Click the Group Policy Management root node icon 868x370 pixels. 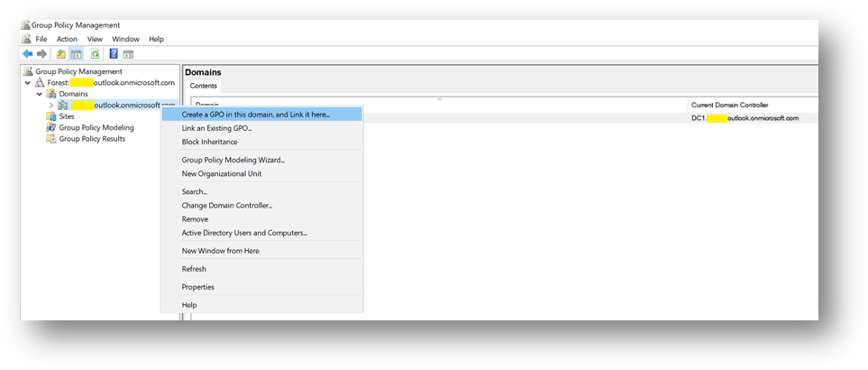[29, 71]
